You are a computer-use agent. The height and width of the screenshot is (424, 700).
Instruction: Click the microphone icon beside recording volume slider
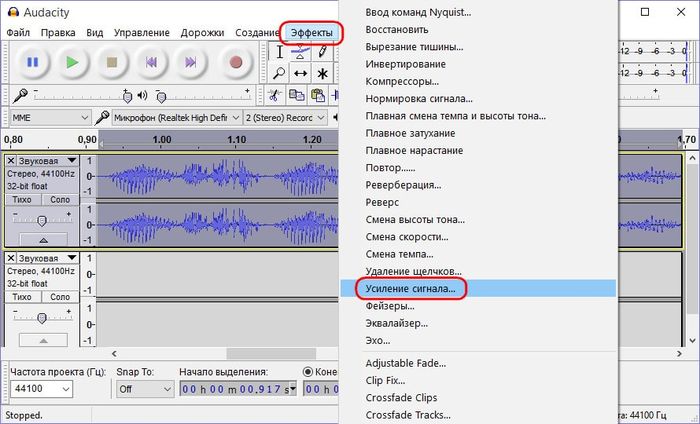tap(20, 96)
